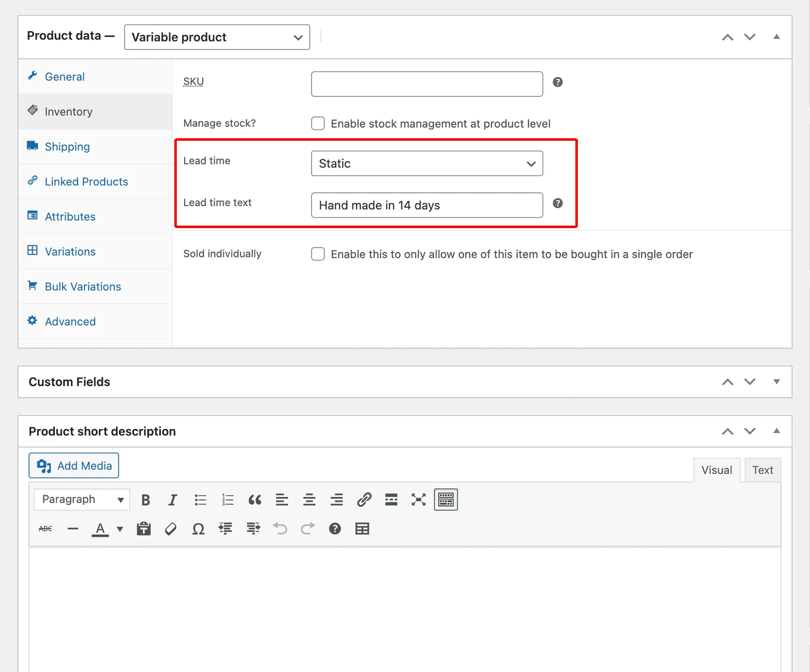Screen dimensions: 810x672
Task: Switch to the Text tab of the editor
Action: tap(762, 470)
